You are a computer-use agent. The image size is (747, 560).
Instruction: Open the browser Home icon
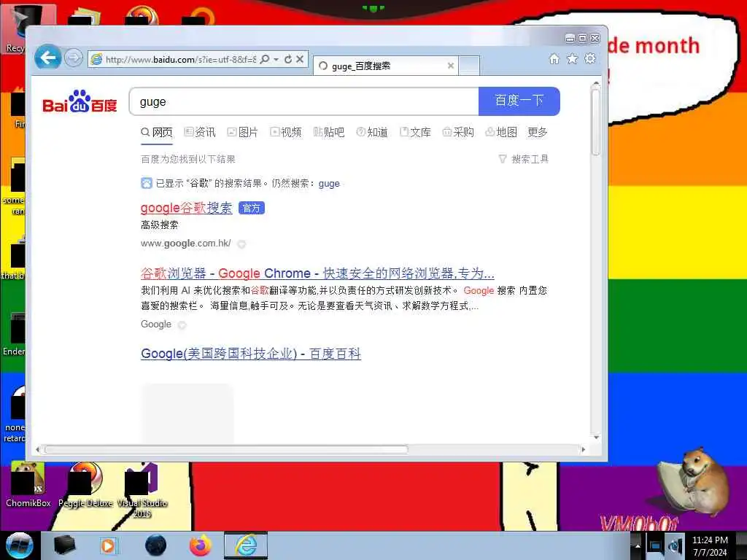click(554, 58)
